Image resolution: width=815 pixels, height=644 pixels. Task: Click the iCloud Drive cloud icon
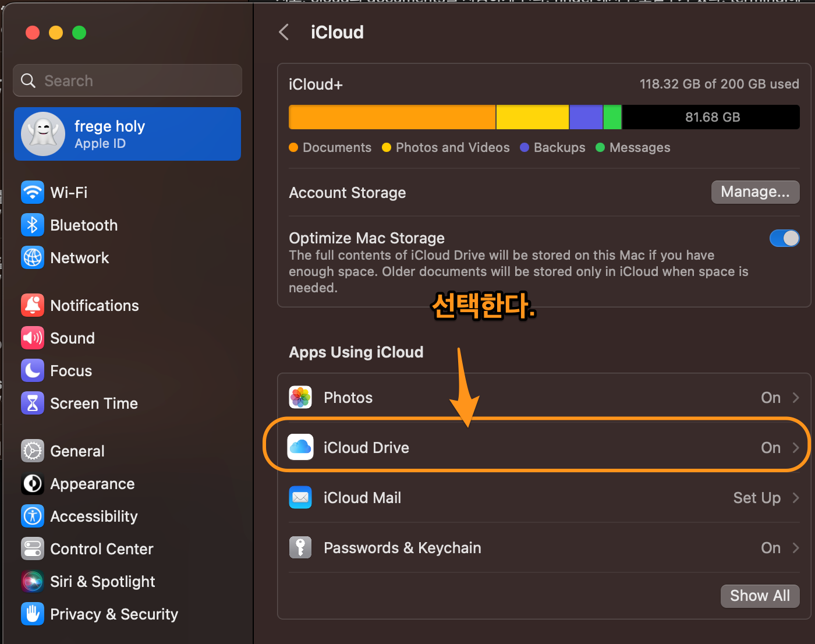(300, 447)
